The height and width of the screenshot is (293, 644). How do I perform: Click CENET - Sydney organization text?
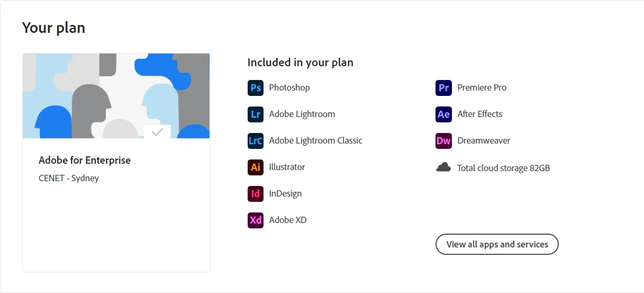(x=69, y=178)
